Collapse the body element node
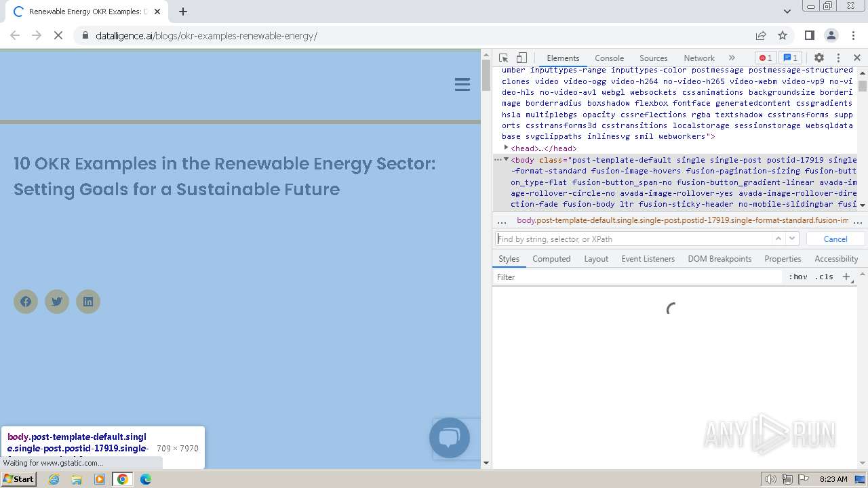868x488 pixels. coord(506,159)
